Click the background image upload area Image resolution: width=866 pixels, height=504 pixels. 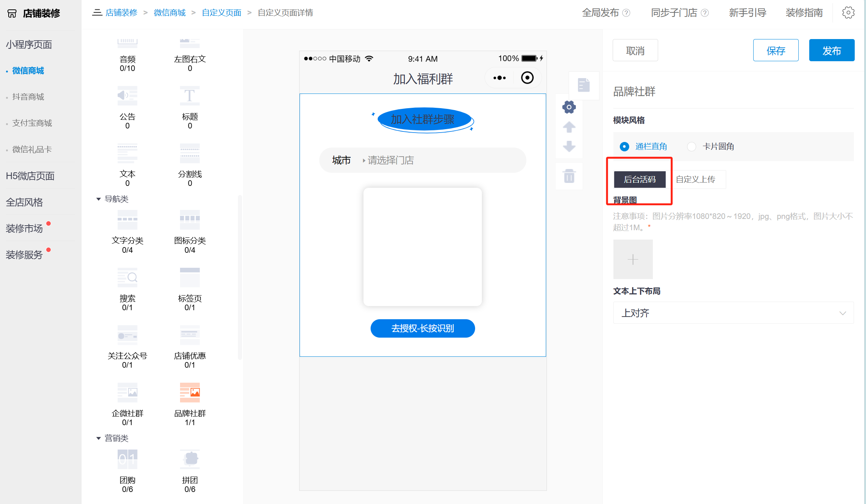click(633, 259)
